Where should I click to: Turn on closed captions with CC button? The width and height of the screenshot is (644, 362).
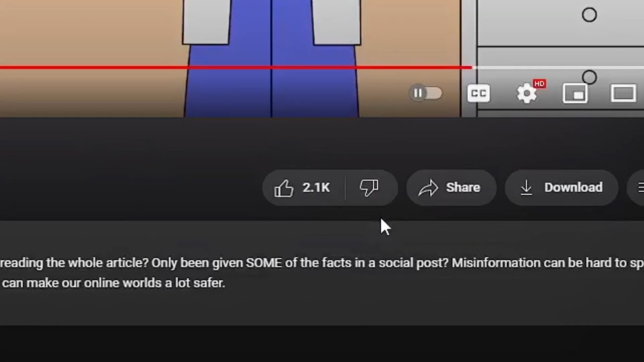(x=478, y=93)
